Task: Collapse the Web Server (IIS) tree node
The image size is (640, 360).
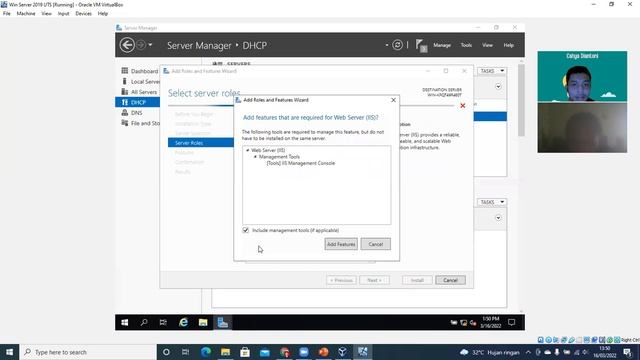Action: coord(247,150)
